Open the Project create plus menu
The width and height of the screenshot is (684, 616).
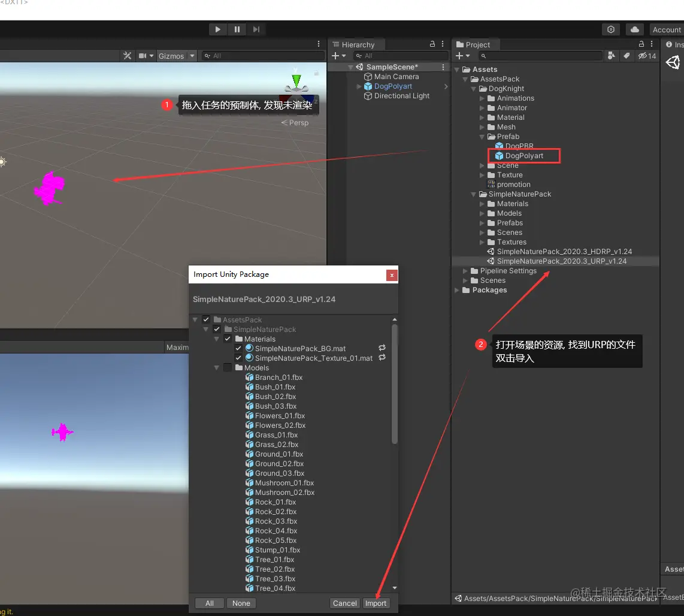(462, 56)
